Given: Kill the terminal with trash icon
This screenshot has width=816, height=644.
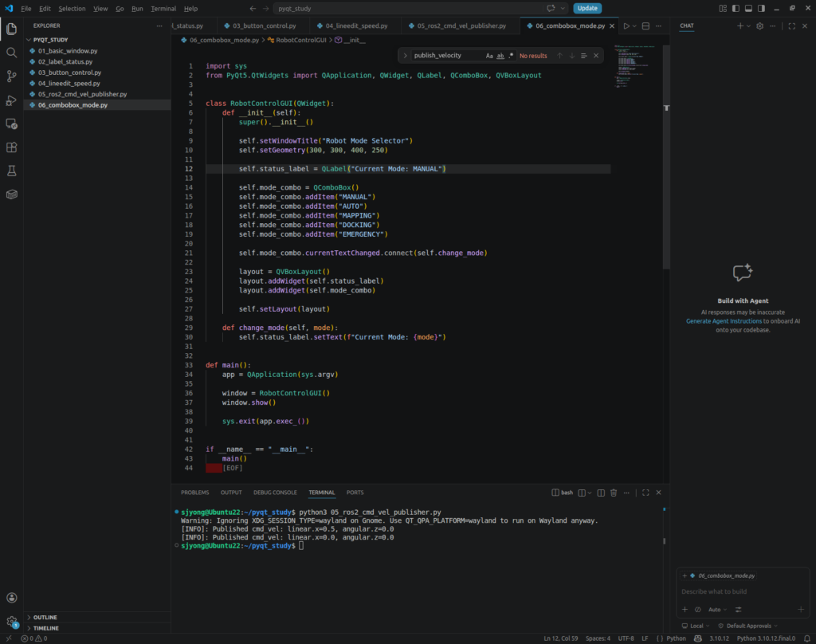Looking at the screenshot, I should [x=614, y=493].
